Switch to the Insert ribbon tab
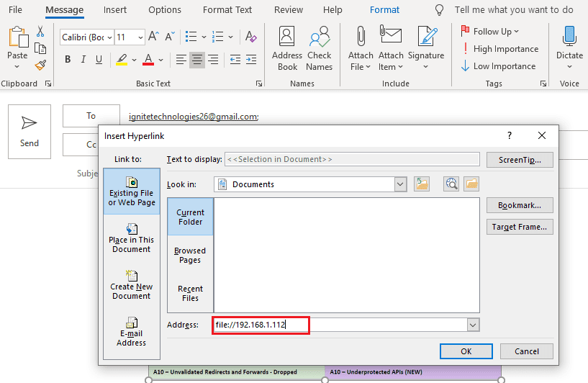This screenshot has height=383, width=588. tap(115, 10)
